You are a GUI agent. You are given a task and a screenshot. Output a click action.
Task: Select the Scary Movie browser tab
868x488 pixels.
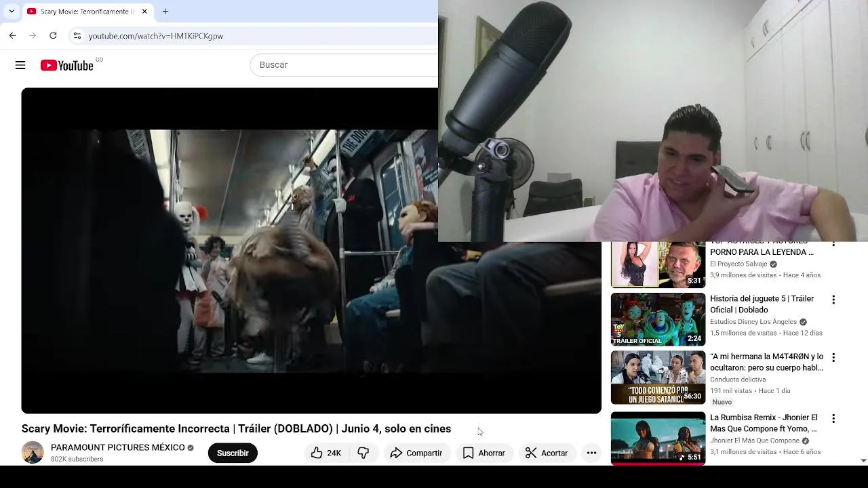click(87, 12)
